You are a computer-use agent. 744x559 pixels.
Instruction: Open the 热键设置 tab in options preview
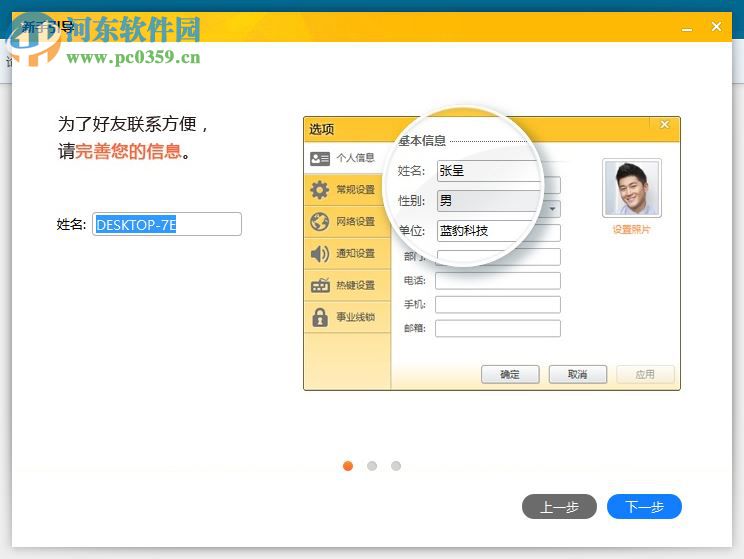[x=347, y=285]
